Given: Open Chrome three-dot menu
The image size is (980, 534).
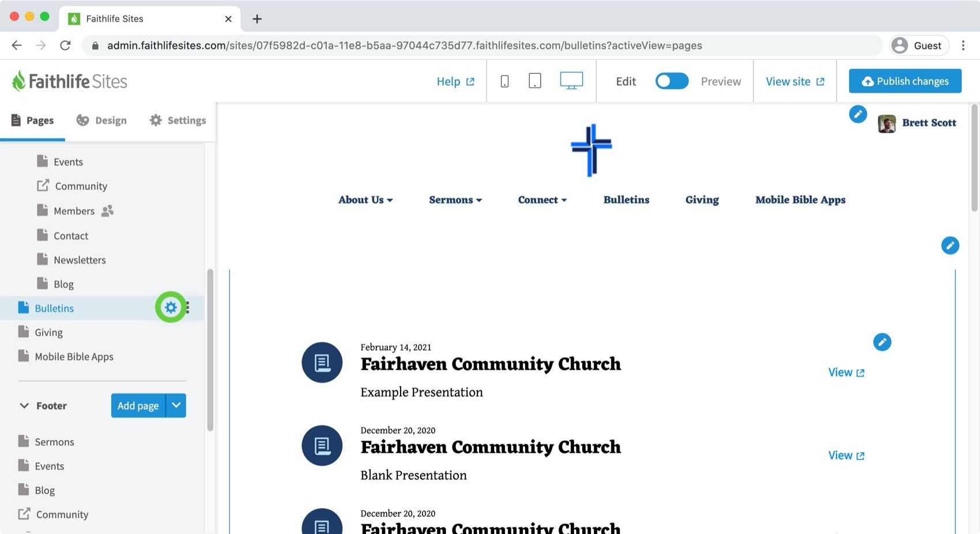Looking at the screenshot, I should tap(963, 46).
